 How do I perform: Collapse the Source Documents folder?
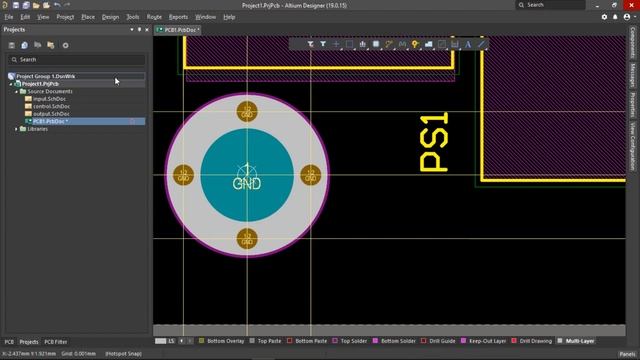(17, 92)
